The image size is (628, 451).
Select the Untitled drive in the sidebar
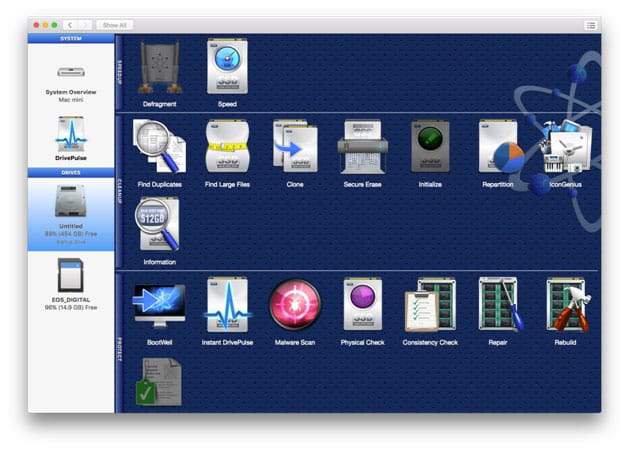click(71, 215)
